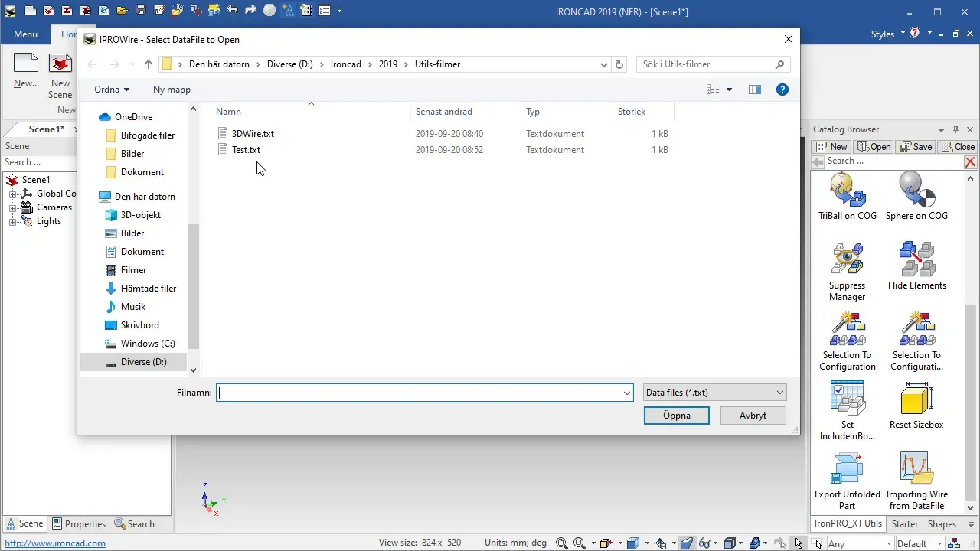980x551 pixels.
Task: Click the Filnamn input field
Action: 419,393
